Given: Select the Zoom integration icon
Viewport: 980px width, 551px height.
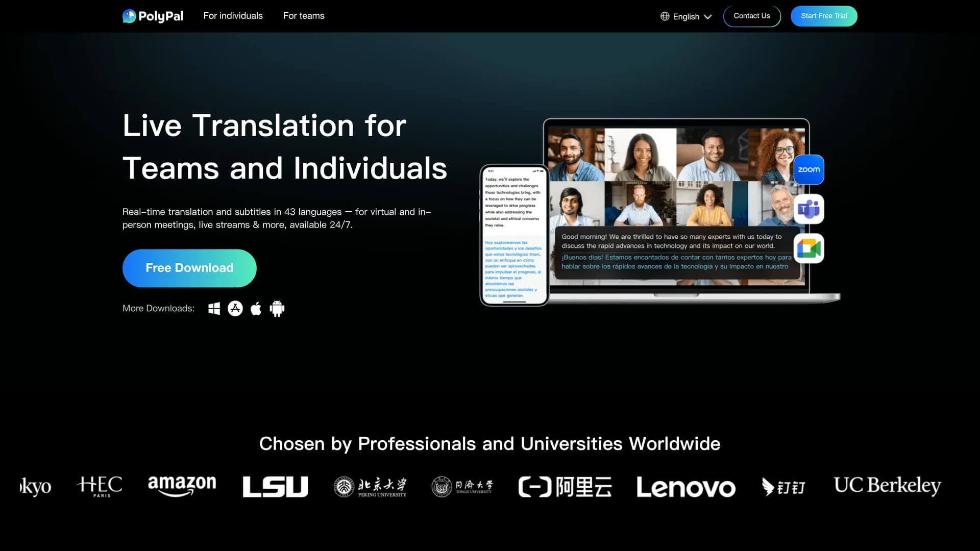Looking at the screenshot, I should click(x=809, y=169).
